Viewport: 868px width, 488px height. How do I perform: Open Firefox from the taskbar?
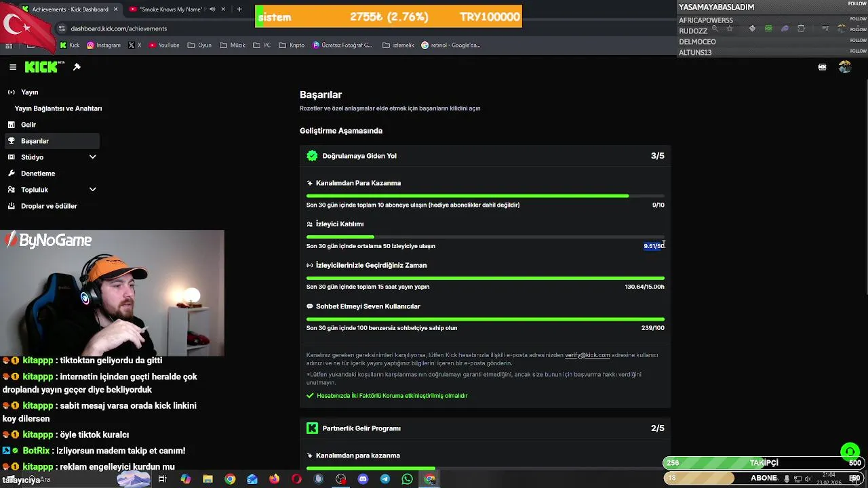[x=274, y=479]
